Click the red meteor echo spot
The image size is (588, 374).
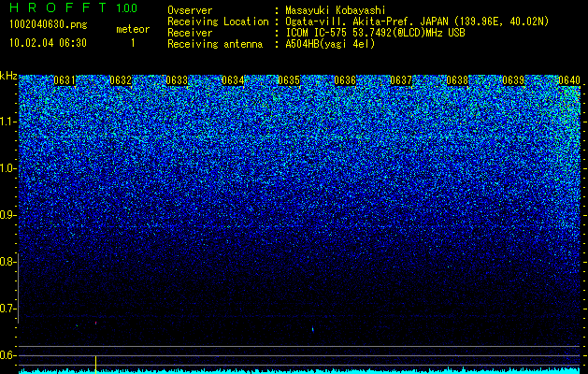(95, 323)
